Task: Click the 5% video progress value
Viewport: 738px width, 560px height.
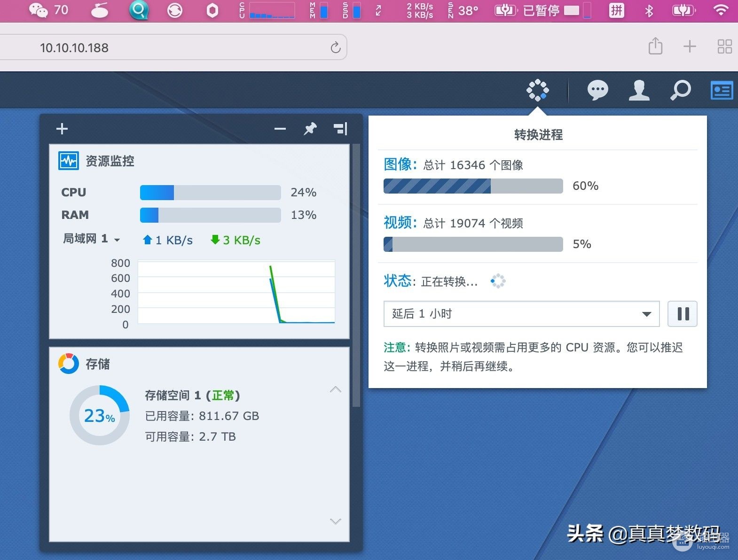Action: [582, 244]
